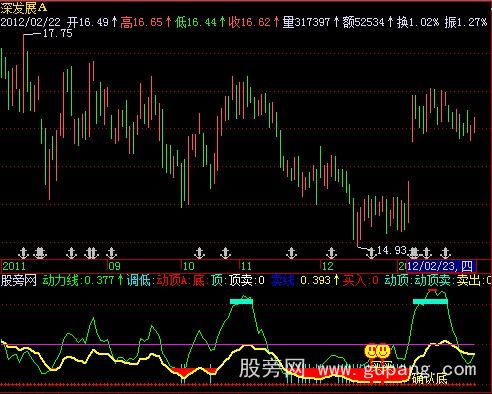
Task: Click the 动顶卖 indicator label
Action: tap(433, 280)
